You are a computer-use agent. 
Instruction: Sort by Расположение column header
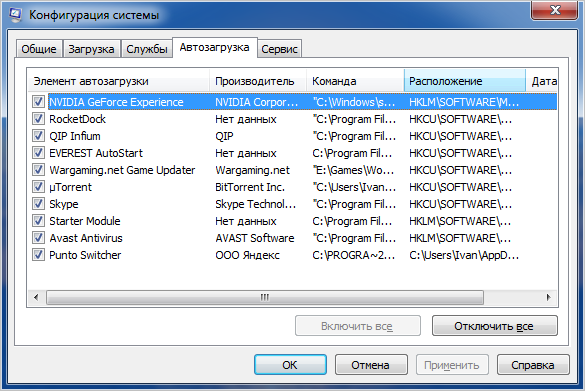pyautogui.click(x=465, y=81)
